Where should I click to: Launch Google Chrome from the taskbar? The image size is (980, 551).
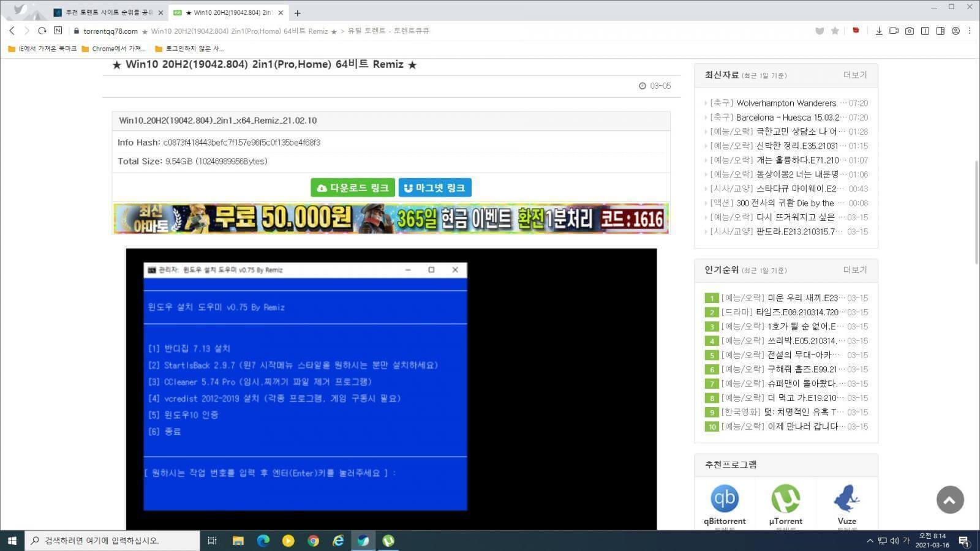pyautogui.click(x=313, y=541)
